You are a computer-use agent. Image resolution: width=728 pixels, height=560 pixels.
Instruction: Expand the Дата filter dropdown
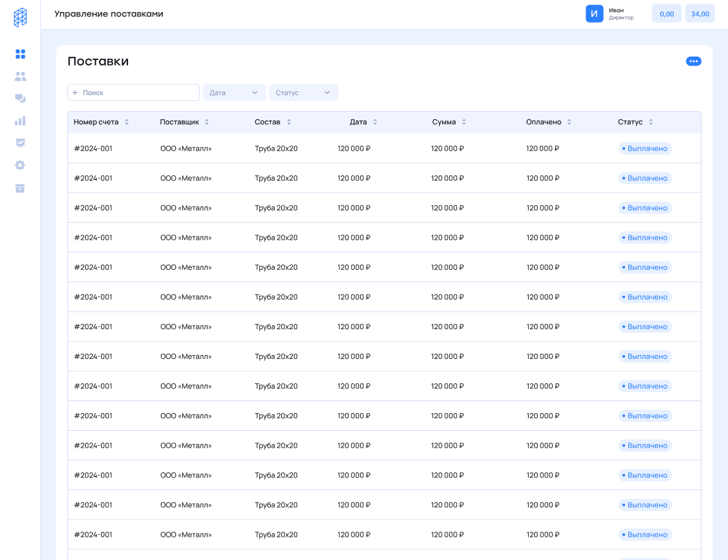click(234, 93)
